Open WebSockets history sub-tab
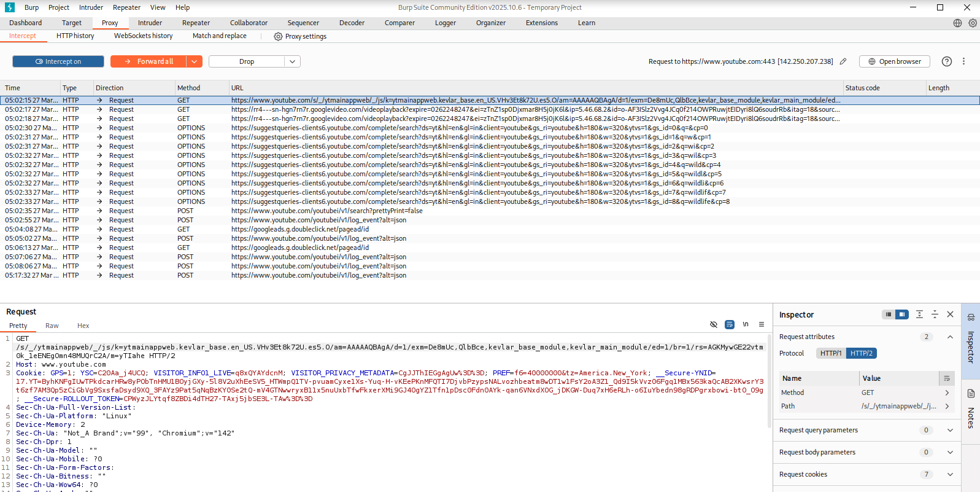This screenshot has width=980, height=492. tap(144, 36)
